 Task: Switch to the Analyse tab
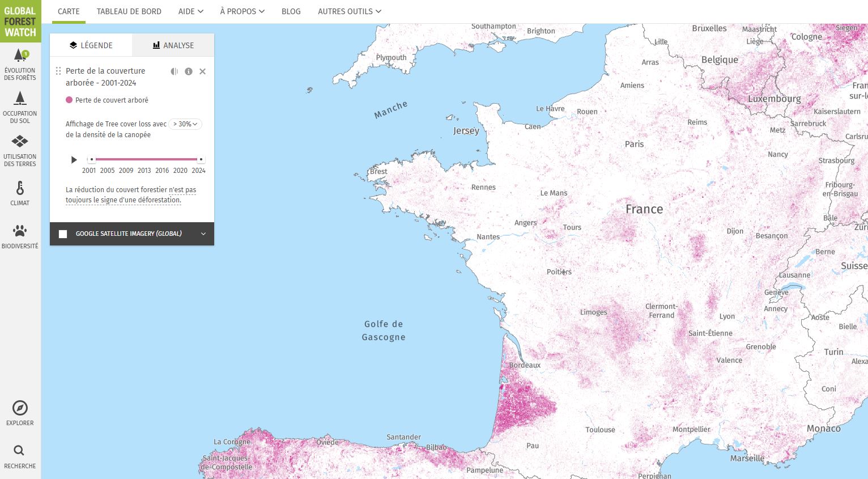173,45
